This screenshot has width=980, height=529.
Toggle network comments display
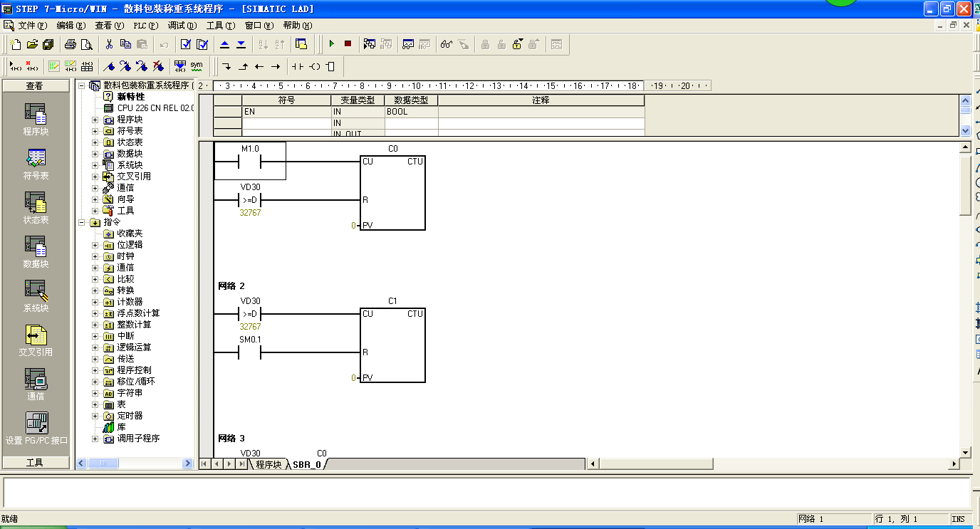pyautogui.click(x=71, y=66)
